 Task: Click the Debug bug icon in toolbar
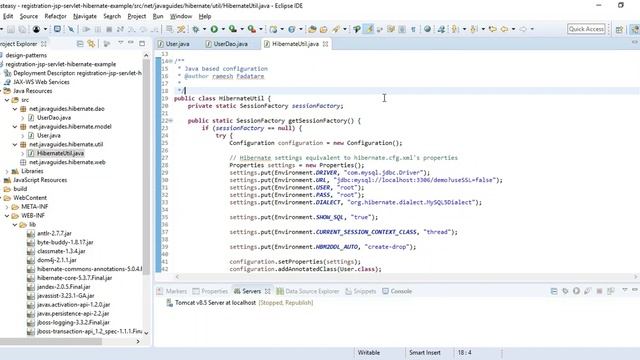coord(196,29)
